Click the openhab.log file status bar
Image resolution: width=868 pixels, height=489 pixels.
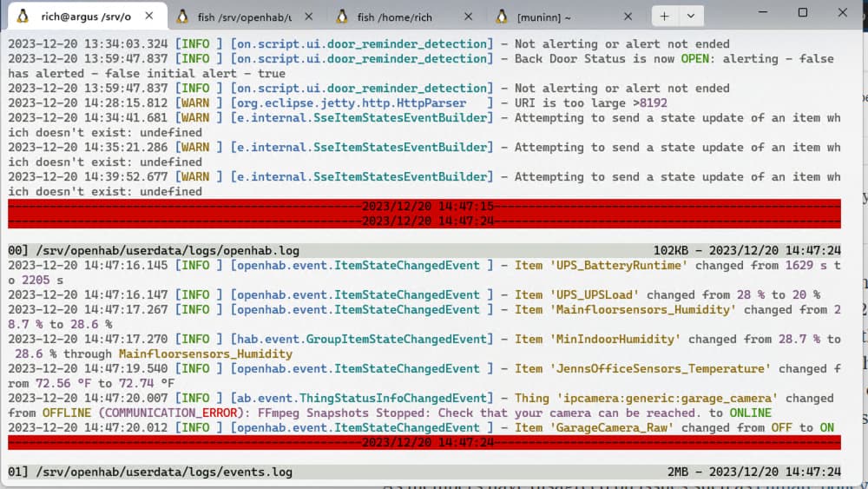click(x=424, y=250)
